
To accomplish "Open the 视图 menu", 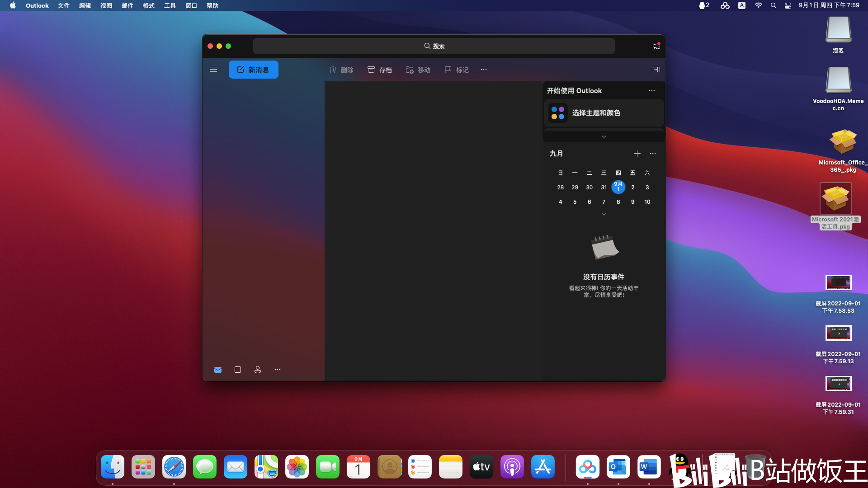I will [106, 5].
